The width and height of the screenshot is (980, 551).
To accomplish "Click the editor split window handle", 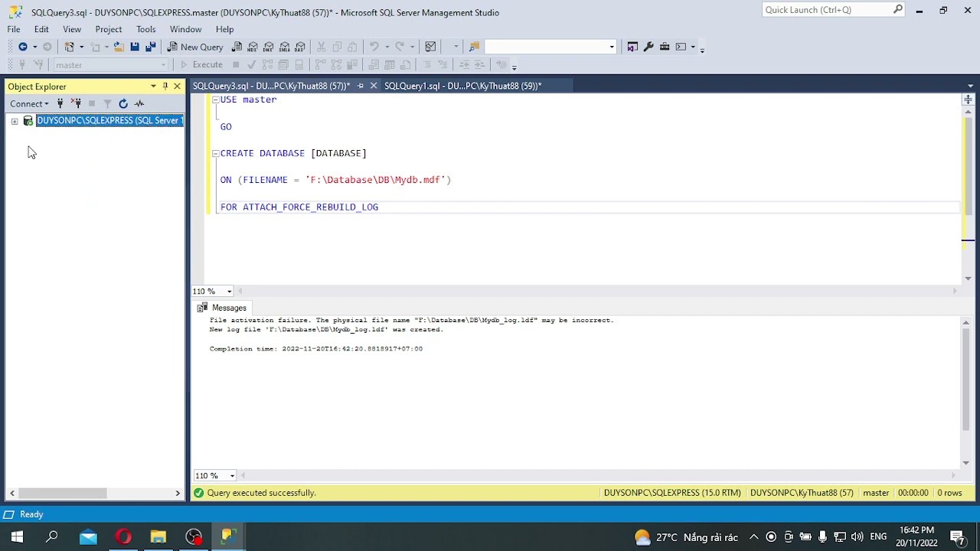I will [968, 99].
